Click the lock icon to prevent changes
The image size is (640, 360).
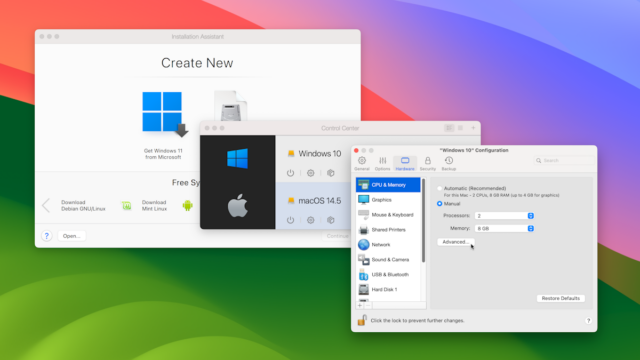tap(362, 320)
